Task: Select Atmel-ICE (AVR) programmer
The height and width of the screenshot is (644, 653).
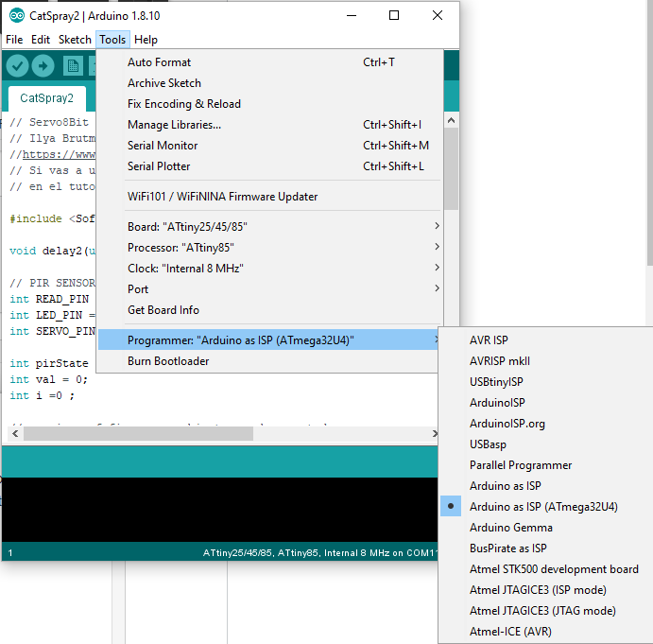Action: click(546, 632)
